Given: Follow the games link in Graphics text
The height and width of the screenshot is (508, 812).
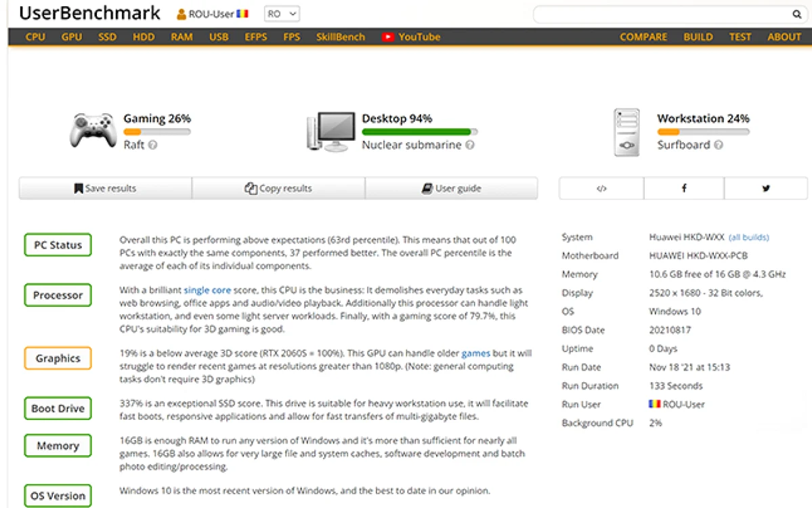Looking at the screenshot, I should [475, 353].
